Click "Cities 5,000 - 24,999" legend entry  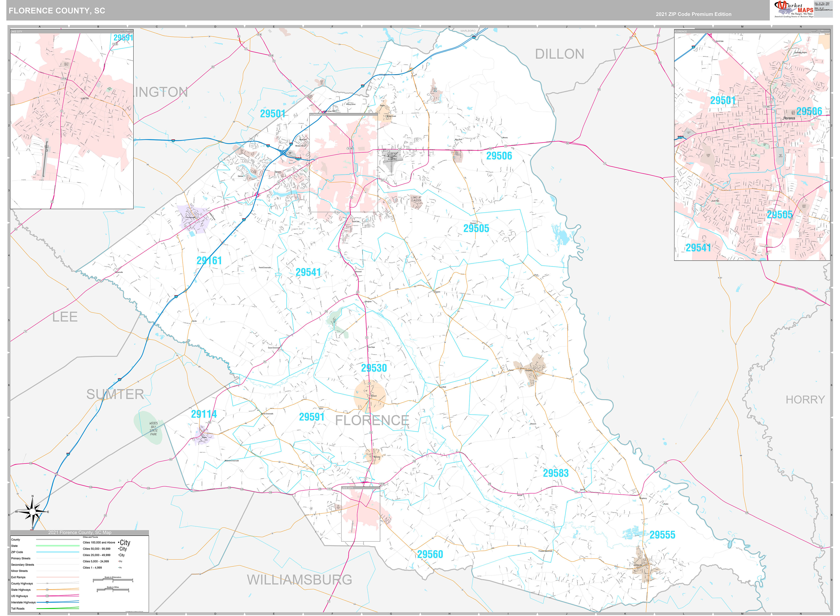point(96,562)
